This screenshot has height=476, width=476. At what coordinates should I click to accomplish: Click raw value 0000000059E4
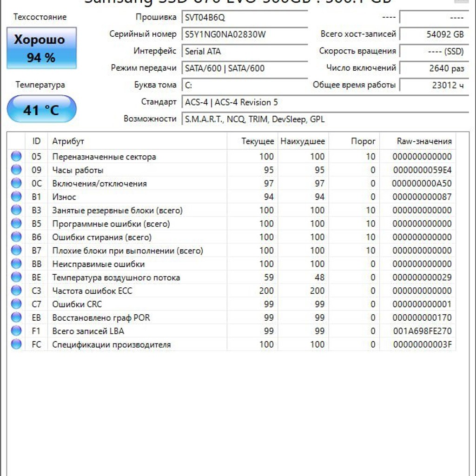click(x=422, y=170)
